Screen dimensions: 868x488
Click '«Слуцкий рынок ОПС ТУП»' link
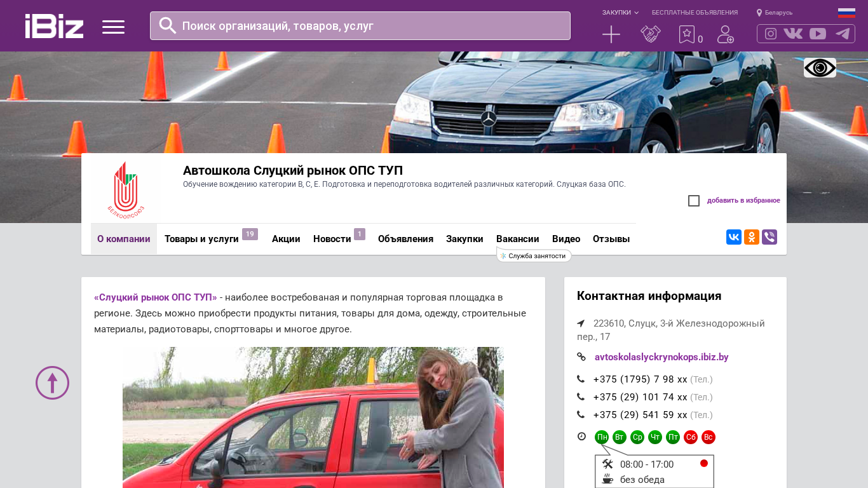click(156, 297)
